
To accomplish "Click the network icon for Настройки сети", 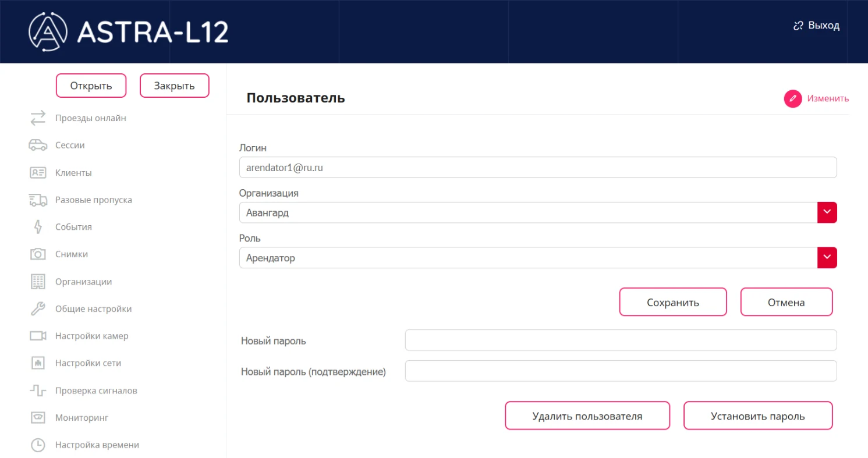I will (38, 363).
